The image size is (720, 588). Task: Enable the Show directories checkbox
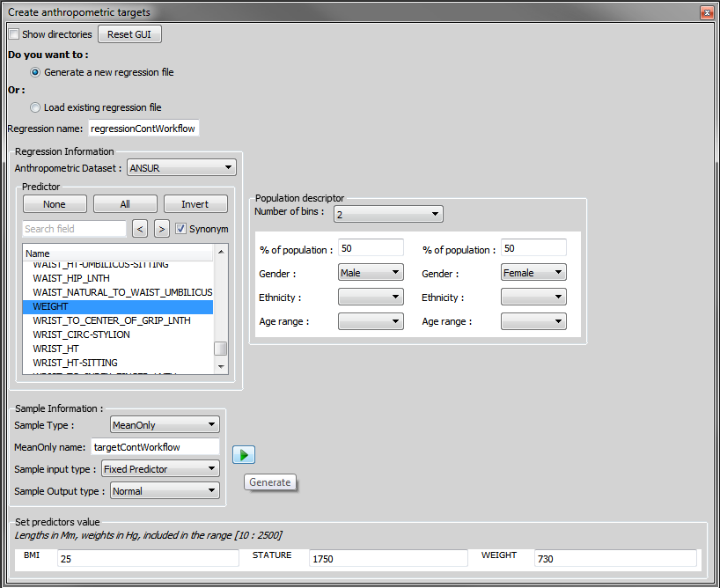(x=14, y=34)
